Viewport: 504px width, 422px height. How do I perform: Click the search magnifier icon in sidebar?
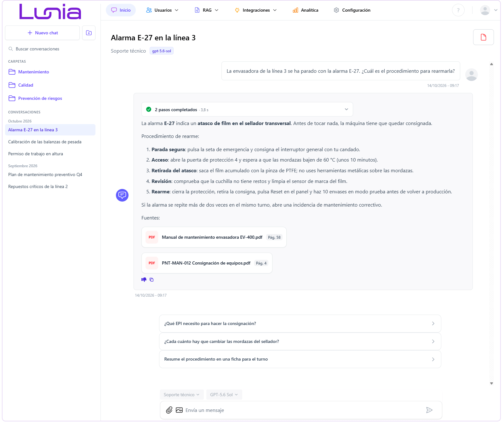coord(11,49)
